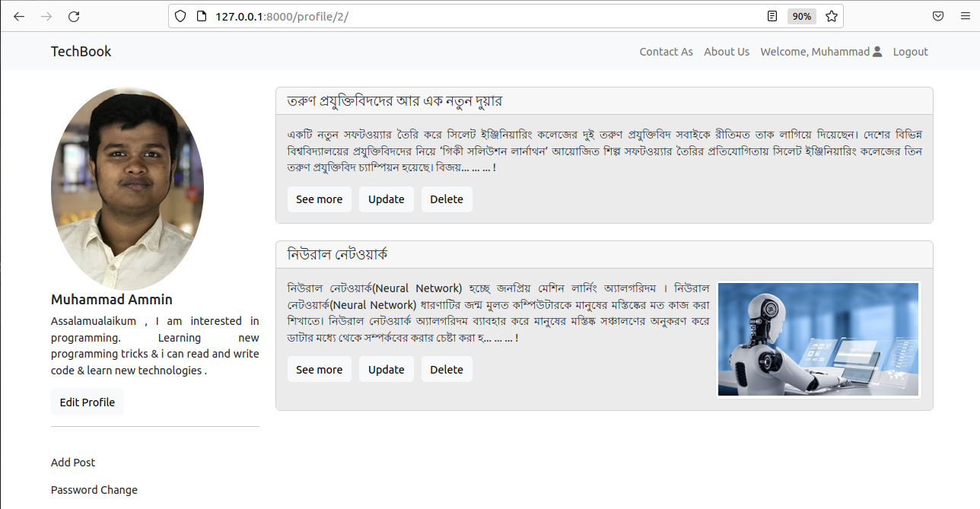The image size is (980, 509).
Task: Open the Save to Pocket icon
Action: tap(938, 16)
